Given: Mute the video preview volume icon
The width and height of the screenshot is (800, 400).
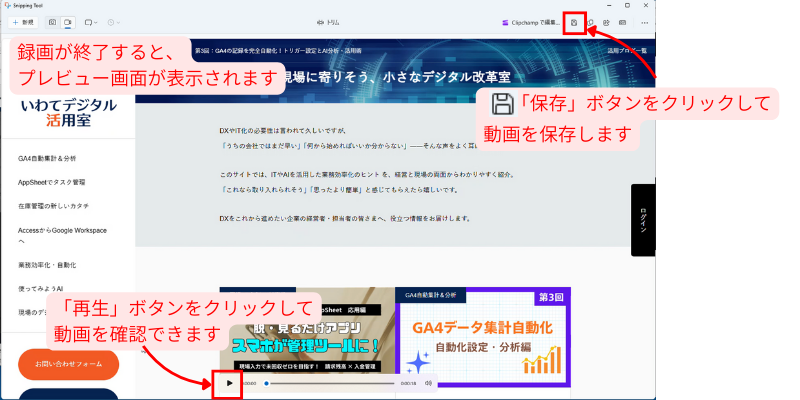Looking at the screenshot, I should 428,383.
